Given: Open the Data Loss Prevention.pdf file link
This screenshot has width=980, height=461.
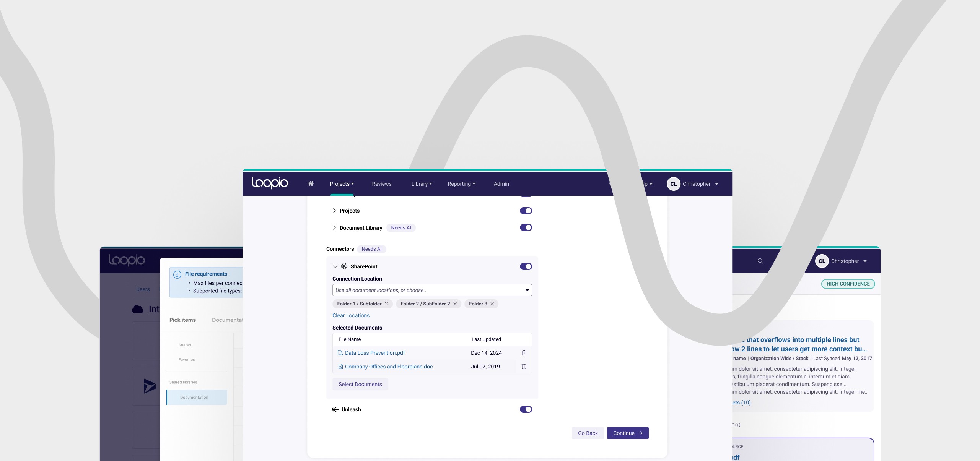Looking at the screenshot, I should [x=375, y=353].
